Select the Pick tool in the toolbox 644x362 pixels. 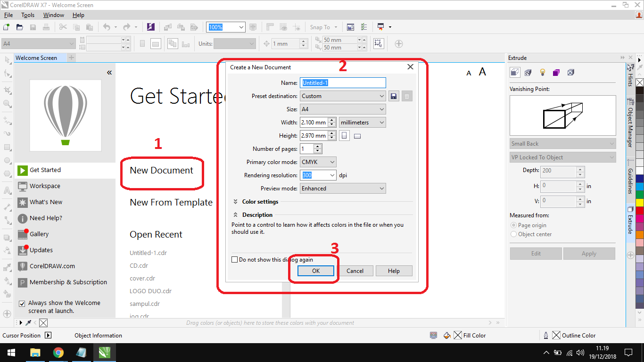point(7,60)
